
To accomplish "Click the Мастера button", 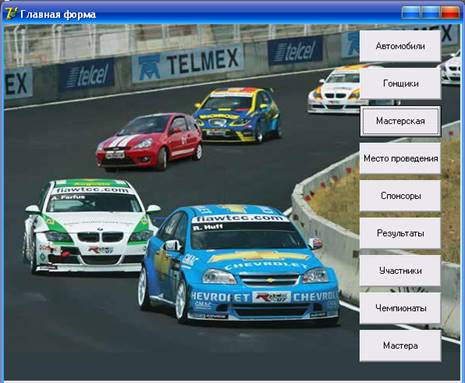I will [x=400, y=346].
